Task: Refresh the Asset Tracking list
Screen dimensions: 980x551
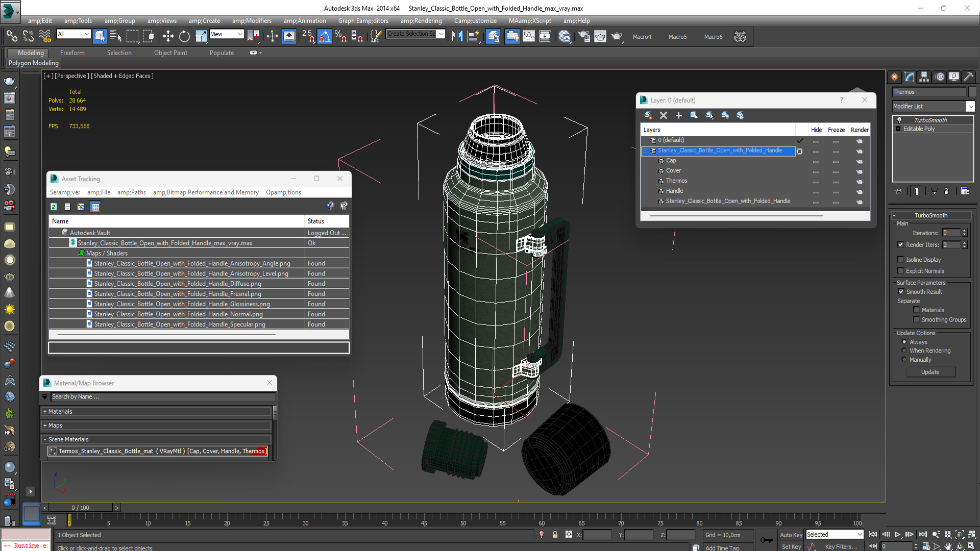Action: [x=54, y=207]
